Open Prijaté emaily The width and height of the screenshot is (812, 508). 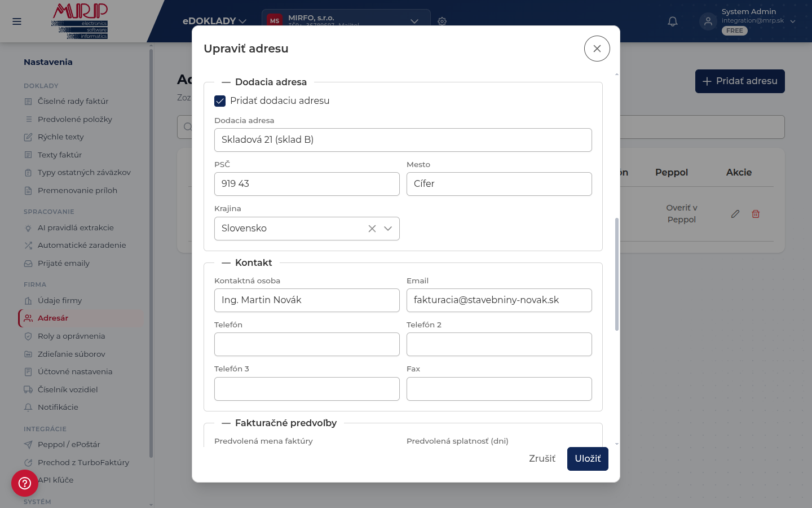click(63, 264)
